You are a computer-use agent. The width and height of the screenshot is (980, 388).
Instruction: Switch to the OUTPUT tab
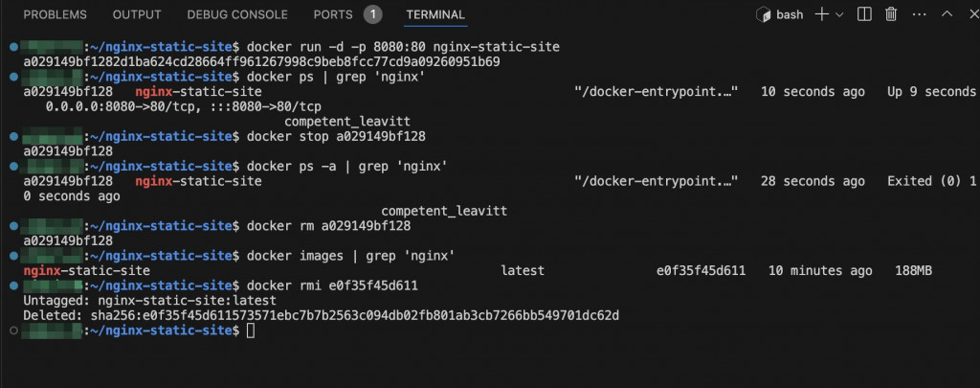(137, 14)
